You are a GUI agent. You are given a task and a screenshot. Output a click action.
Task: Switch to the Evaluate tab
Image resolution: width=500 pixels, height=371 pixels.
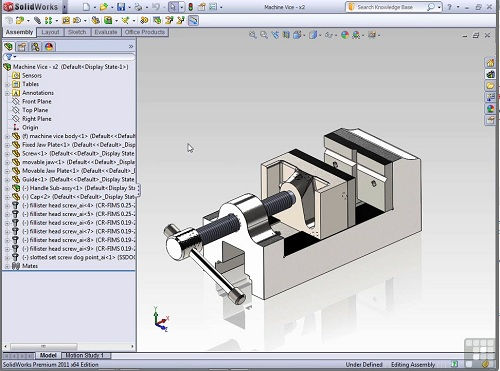(106, 32)
